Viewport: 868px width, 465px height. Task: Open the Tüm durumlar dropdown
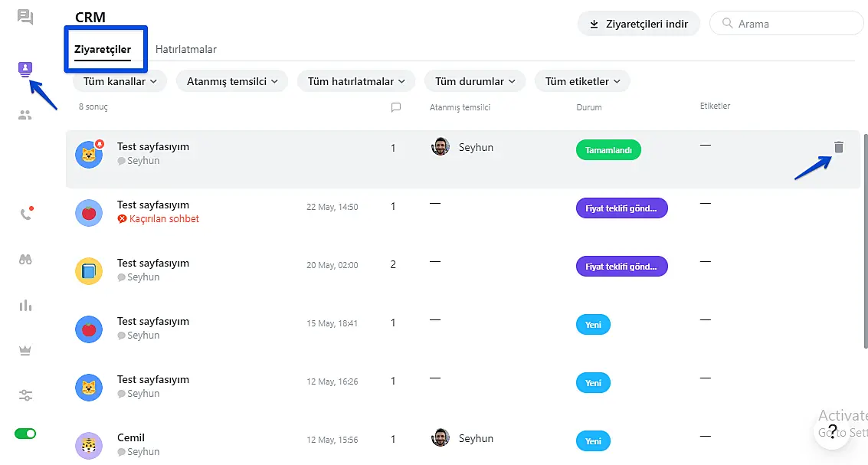pos(474,81)
